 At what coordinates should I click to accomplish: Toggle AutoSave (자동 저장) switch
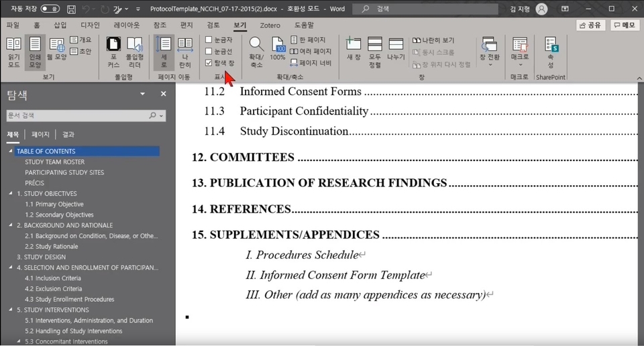coord(50,9)
